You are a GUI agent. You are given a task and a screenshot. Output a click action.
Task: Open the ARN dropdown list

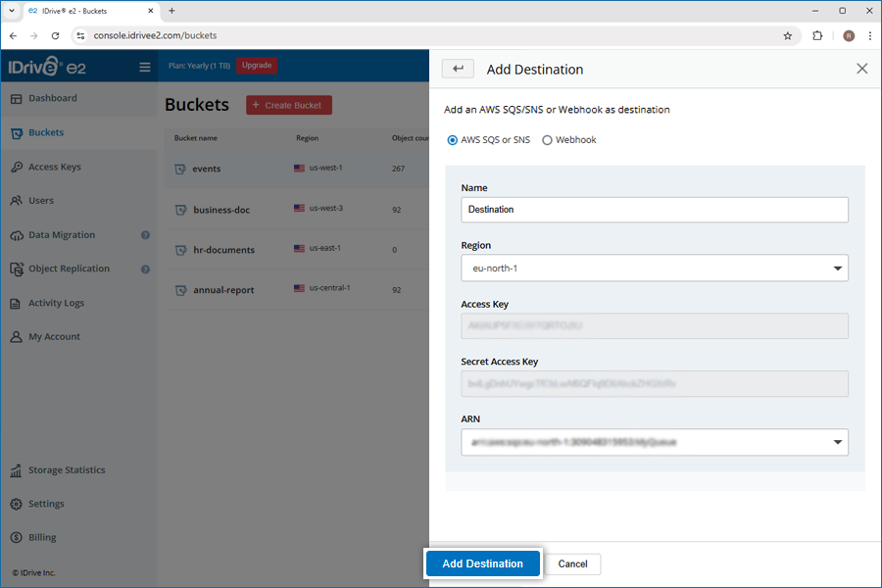[654, 442]
